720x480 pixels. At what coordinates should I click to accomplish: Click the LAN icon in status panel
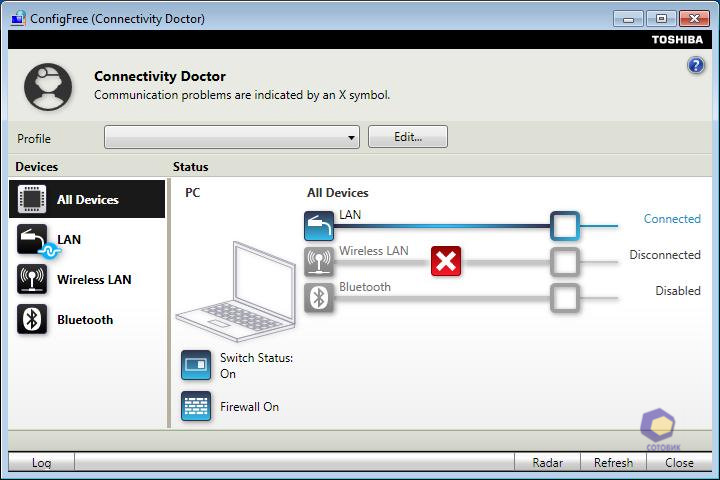click(319, 226)
